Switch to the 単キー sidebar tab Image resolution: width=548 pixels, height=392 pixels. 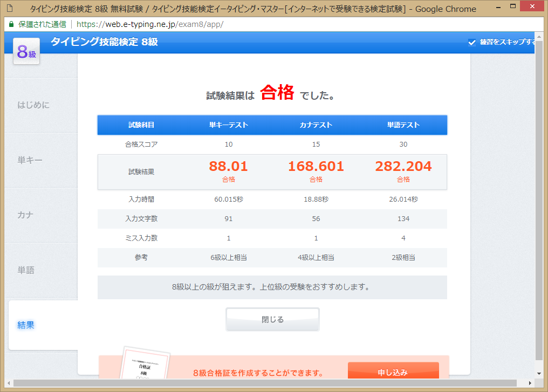point(30,160)
